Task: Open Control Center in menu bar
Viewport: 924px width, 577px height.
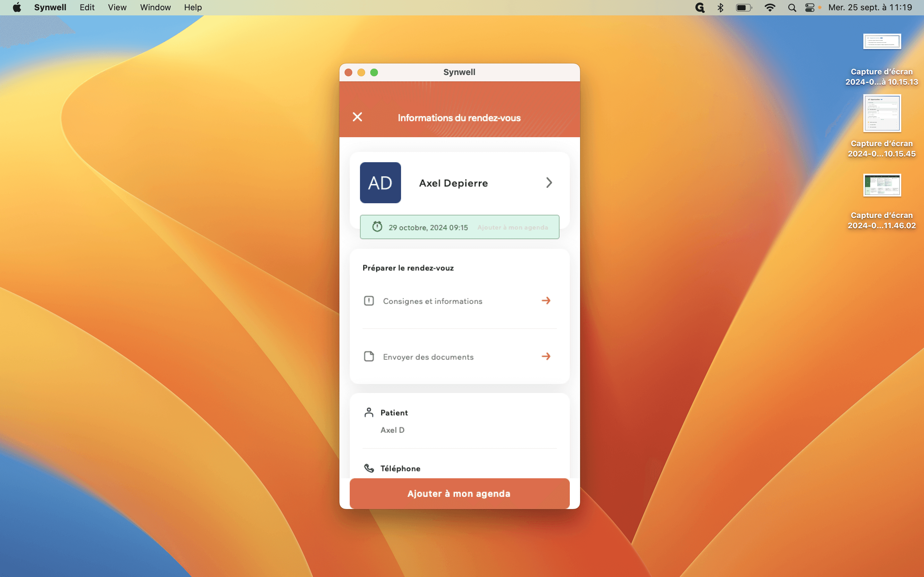Action: click(809, 8)
